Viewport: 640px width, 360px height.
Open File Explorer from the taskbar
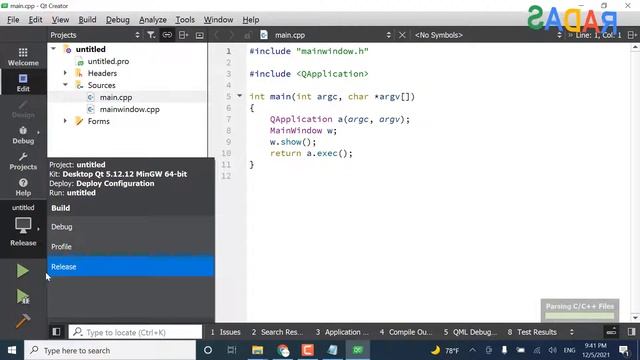pos(257,350)
